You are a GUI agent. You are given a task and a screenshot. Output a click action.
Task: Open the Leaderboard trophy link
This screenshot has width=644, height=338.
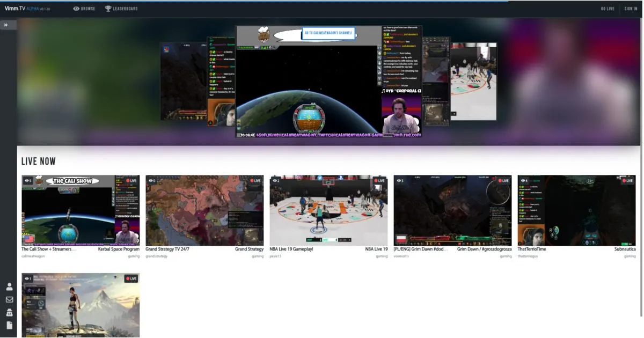[121, 9]
